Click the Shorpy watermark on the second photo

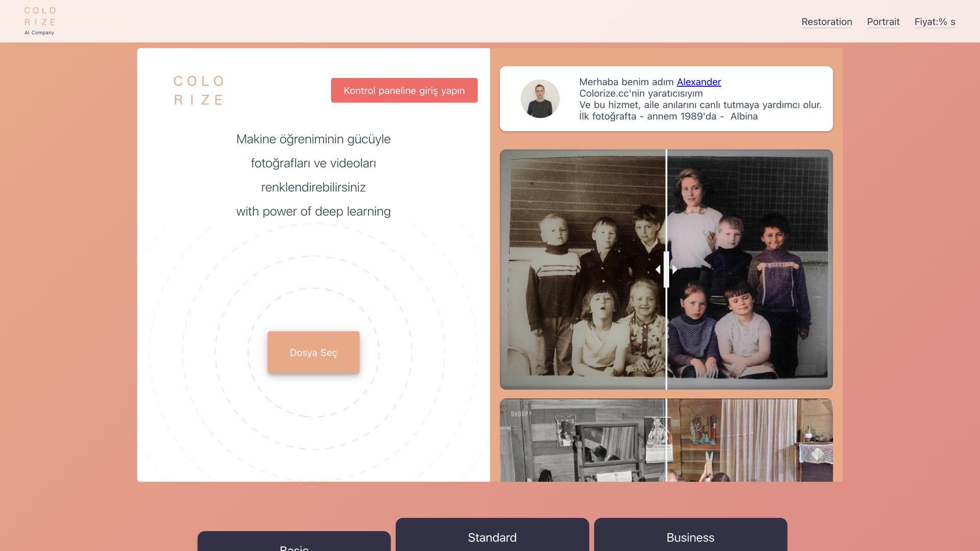pyautogui.click(x=521, y=414)
